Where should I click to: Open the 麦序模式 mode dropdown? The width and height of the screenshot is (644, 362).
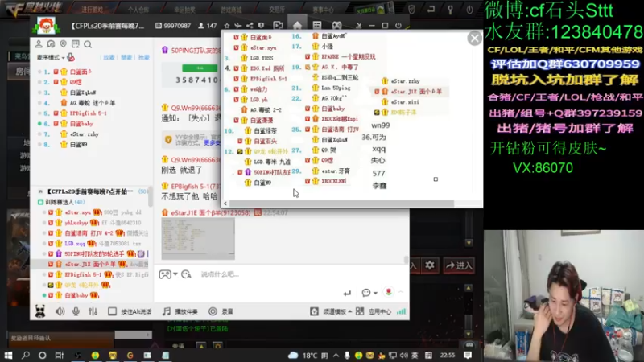pyautogui.click(x=51, y=57)
